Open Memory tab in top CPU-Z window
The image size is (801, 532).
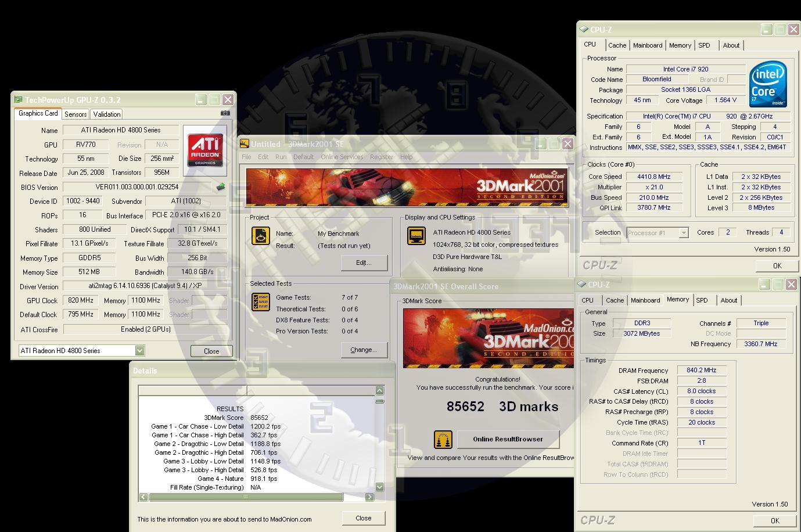tap(680, 45)
